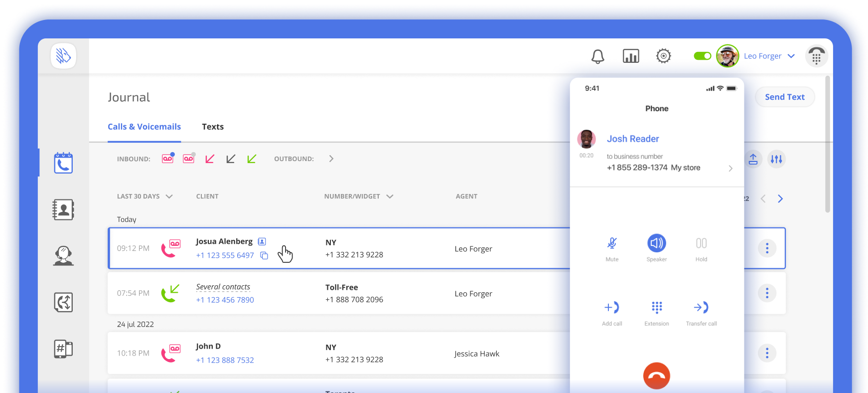Viewport: 868px width, 393px height.
Task: Switch to the Texts tab
Action: tap(213, 127)
